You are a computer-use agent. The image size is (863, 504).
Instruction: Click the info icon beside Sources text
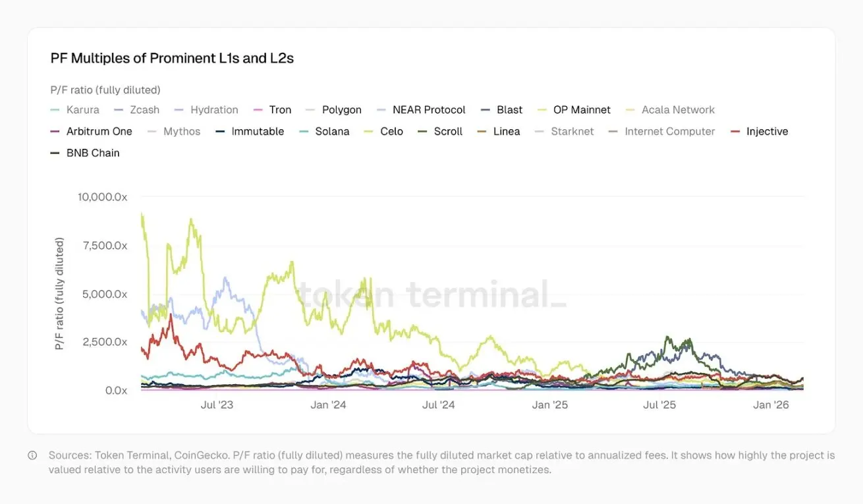coord(32,455)
